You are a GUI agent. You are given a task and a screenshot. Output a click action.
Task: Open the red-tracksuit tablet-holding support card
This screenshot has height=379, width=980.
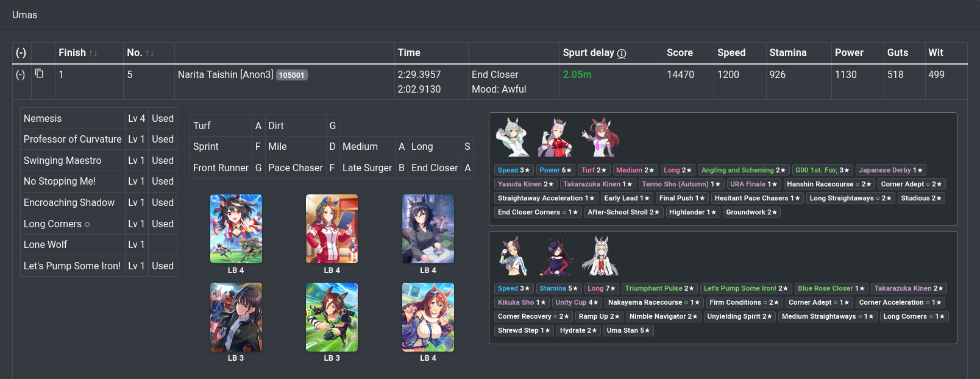point(332,229)
